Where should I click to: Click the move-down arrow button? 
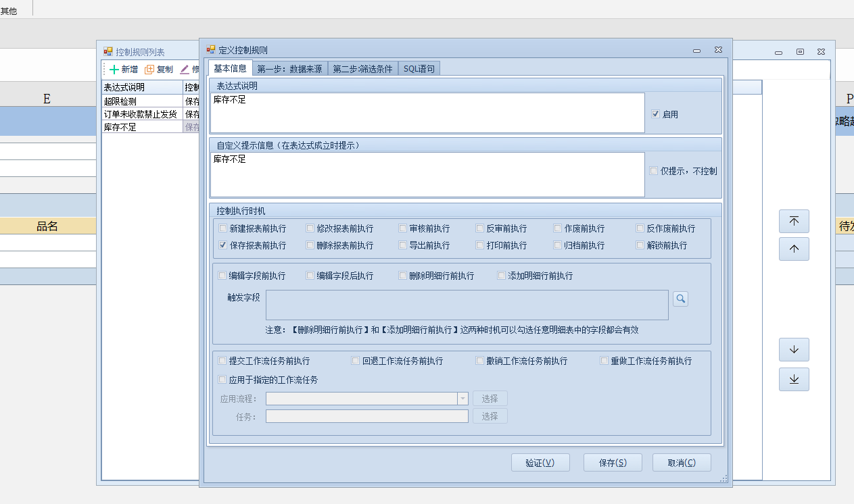pos(794,350)
